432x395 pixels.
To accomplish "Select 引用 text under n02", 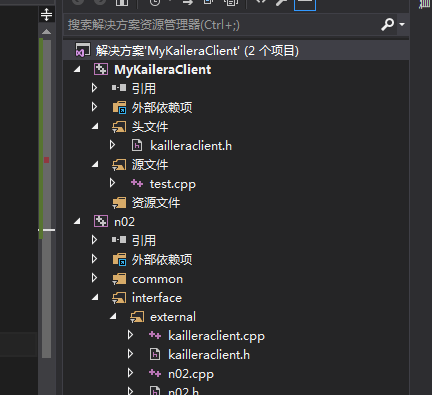I will click(144, 240).
